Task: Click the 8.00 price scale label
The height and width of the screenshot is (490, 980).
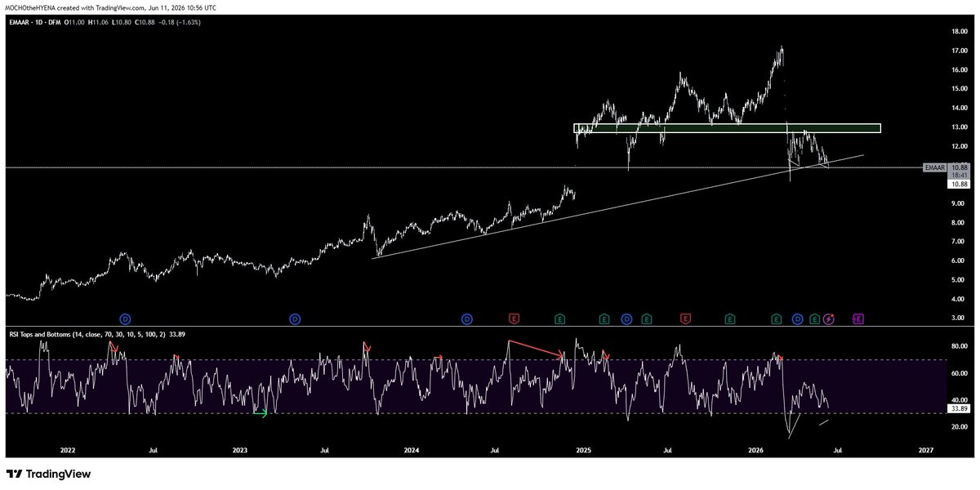Action: coord(960,223)
